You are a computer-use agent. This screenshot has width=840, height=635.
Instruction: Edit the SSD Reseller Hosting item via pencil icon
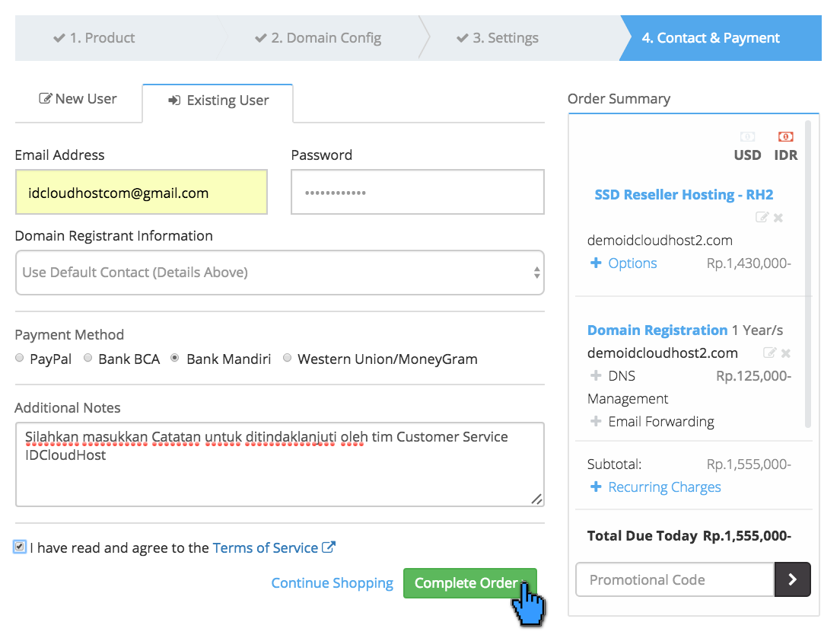(762, 217)
